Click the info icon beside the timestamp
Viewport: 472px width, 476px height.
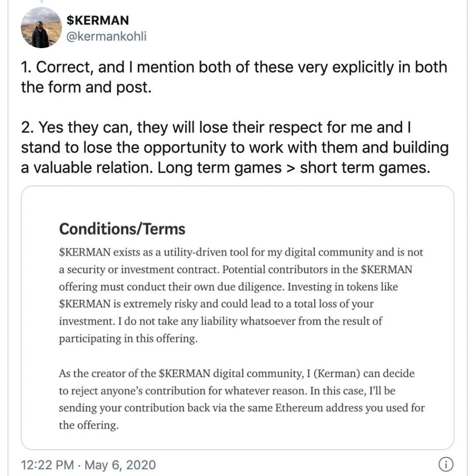tap(446, 464)
